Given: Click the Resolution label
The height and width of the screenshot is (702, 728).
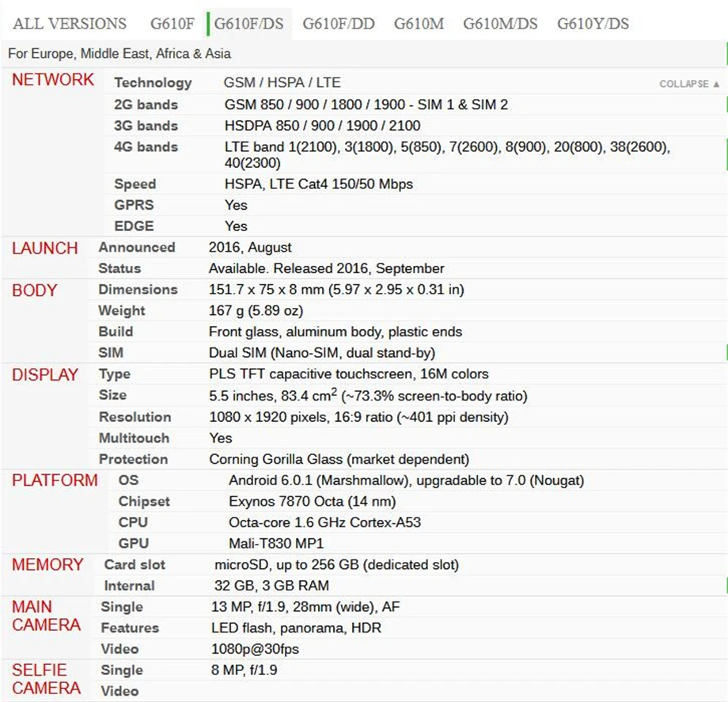Looking at the screenshot, I should point(135,417).
